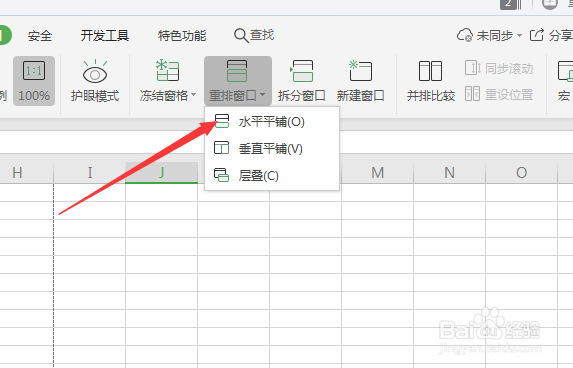Select column J header
This screenshot has width=573, height=368.
click(x=162, y=172)
